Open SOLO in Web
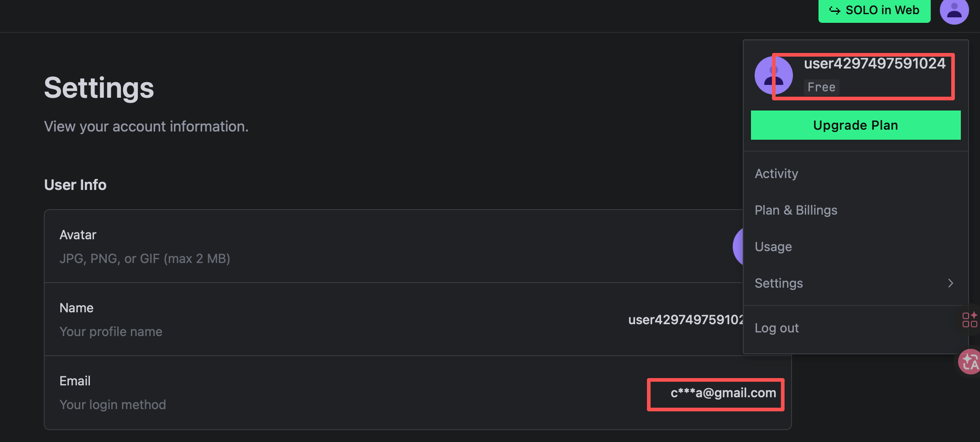 click(874, 11)
